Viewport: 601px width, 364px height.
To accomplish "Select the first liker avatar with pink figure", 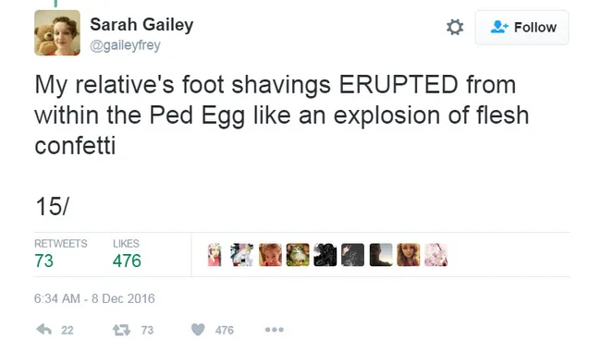I will (215, 255).
